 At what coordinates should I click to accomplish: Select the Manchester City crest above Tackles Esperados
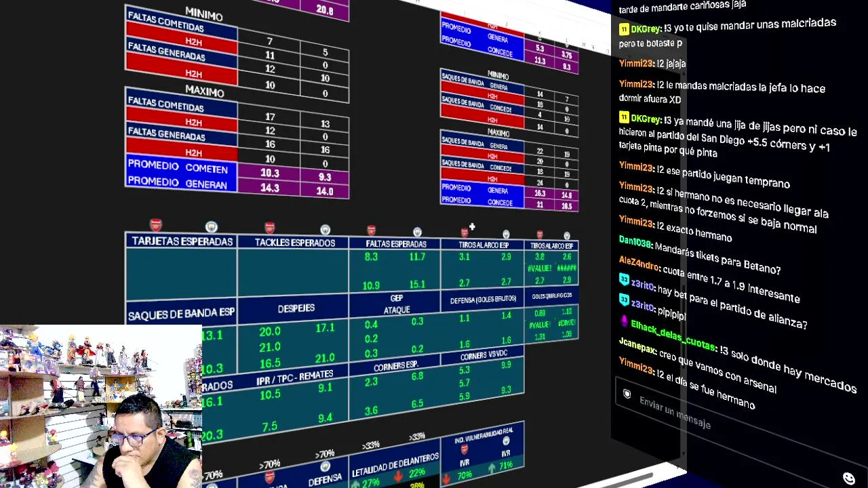point(325,230)
